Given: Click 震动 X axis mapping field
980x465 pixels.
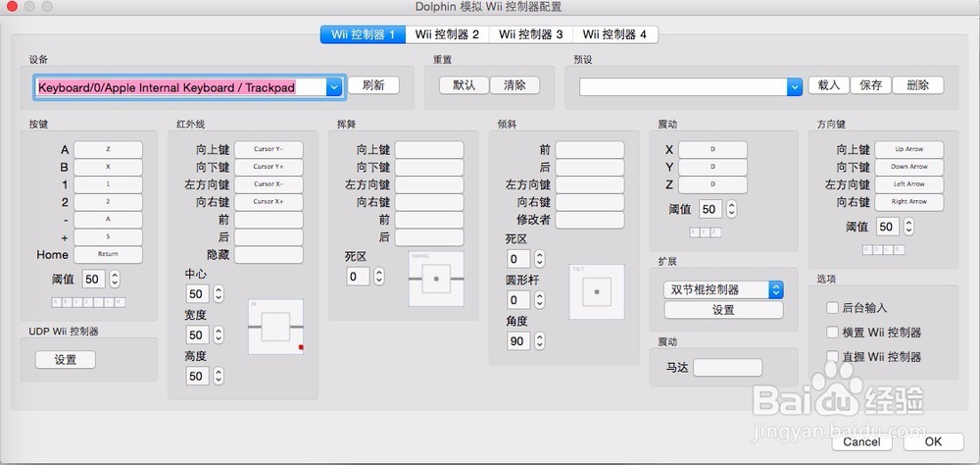Looking at the screenshot, I should click(713, 149).
